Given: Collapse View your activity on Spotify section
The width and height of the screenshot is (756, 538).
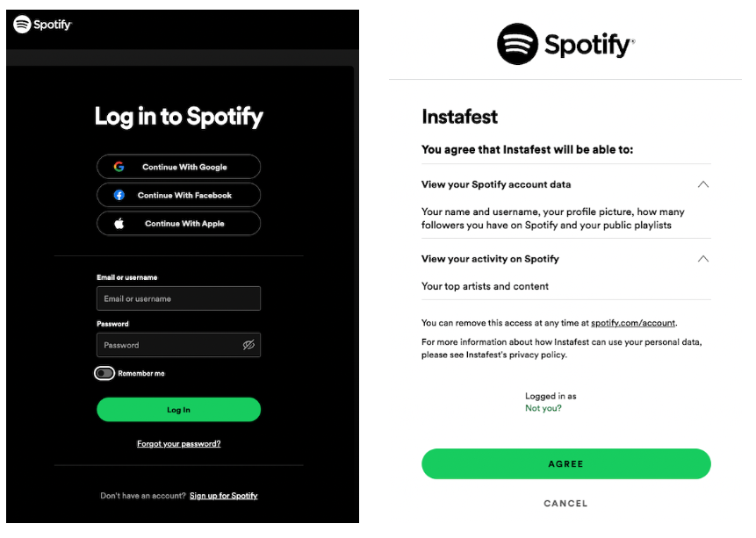Looking at the screenshot, I should coord(702,259).
